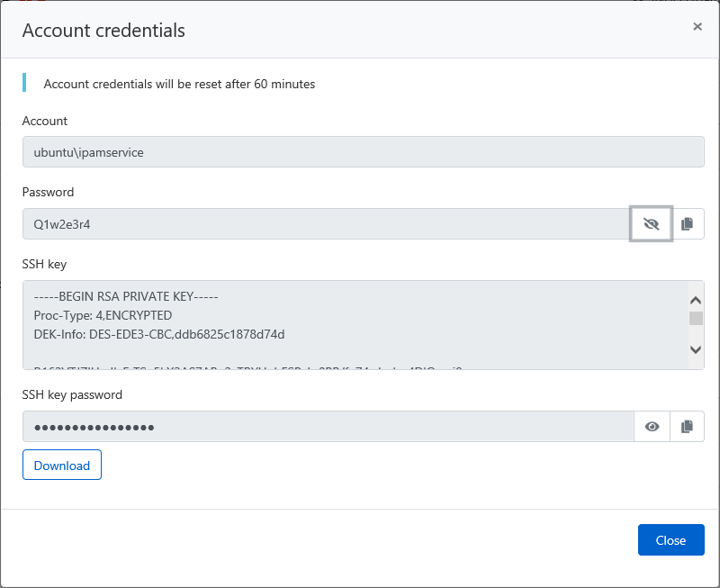Select the masked SSH key password field
The width and height of the screenshot is (720, 588).
pos(328,427)
